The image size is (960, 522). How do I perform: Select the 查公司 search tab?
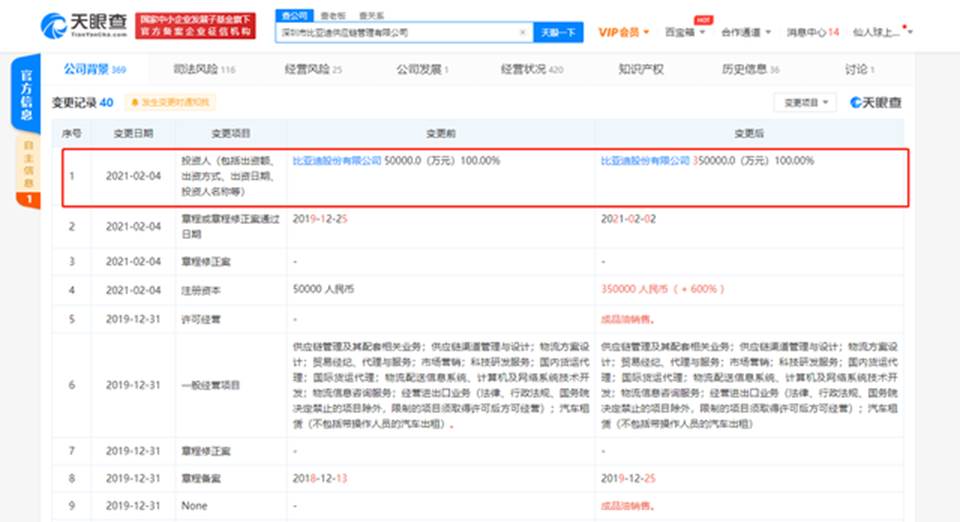tap(294, 16)
